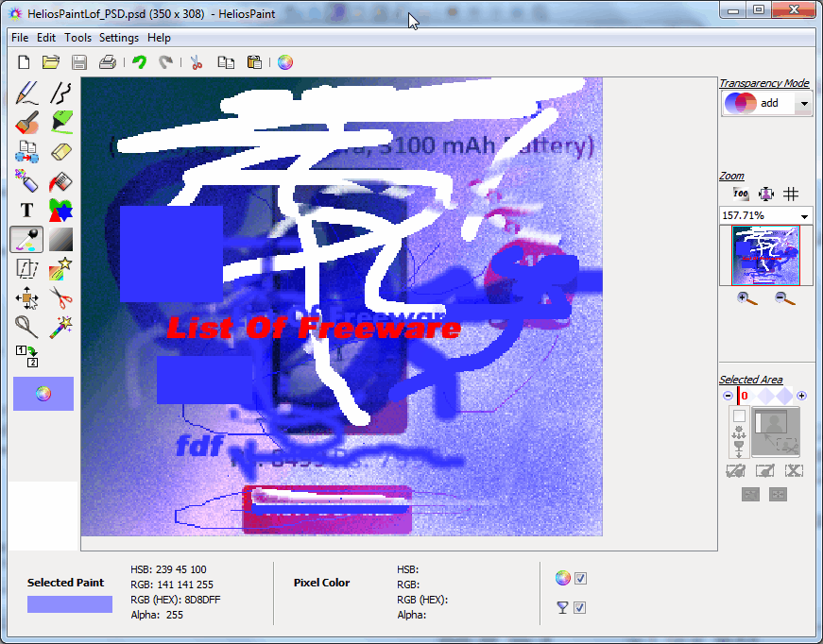Expand the Transparency Mode dropdown arrow
This screenshot has width=823, height=644.
(x=804, y=103)
